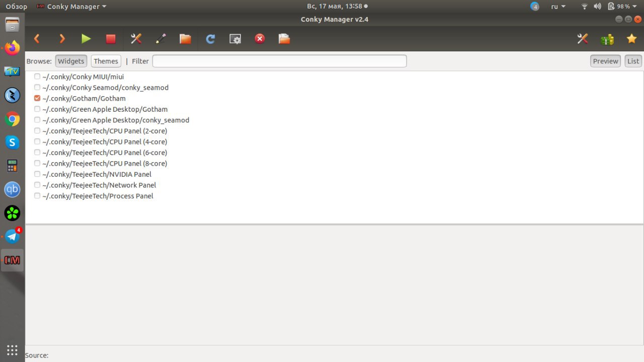The width and height of the screenshot is (644, 362).
Task: Go to previous widget with left arrow
Action: pos(37,39)
